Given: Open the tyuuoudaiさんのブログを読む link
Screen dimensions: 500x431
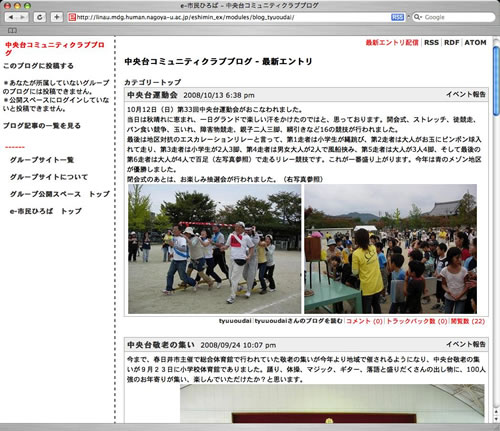Looking at the screenshot, I should (299, 321).
